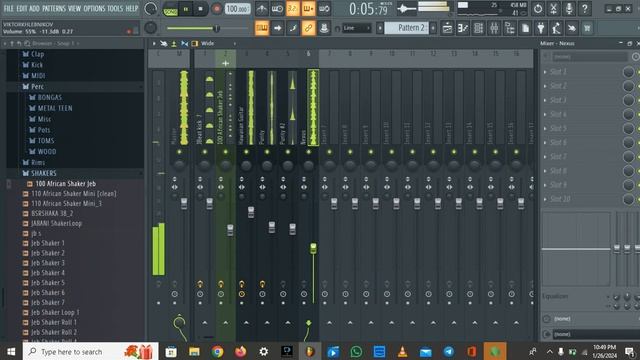Mute the Hawaiian Guitar track LED
The image size is (640, 360).
click(x=246, y=152)
